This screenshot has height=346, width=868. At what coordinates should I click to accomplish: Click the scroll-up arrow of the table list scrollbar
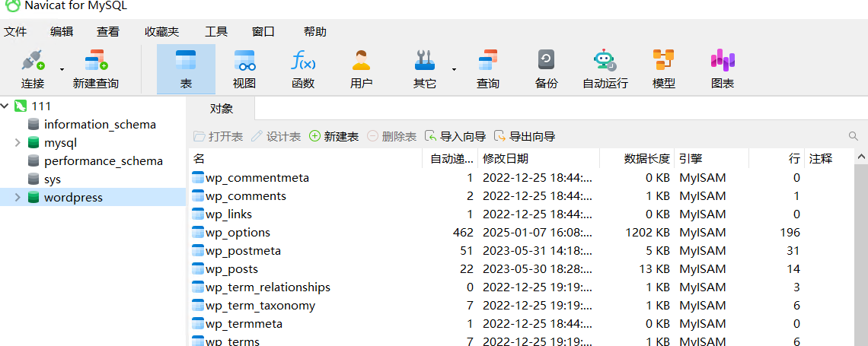coord(861,158)
